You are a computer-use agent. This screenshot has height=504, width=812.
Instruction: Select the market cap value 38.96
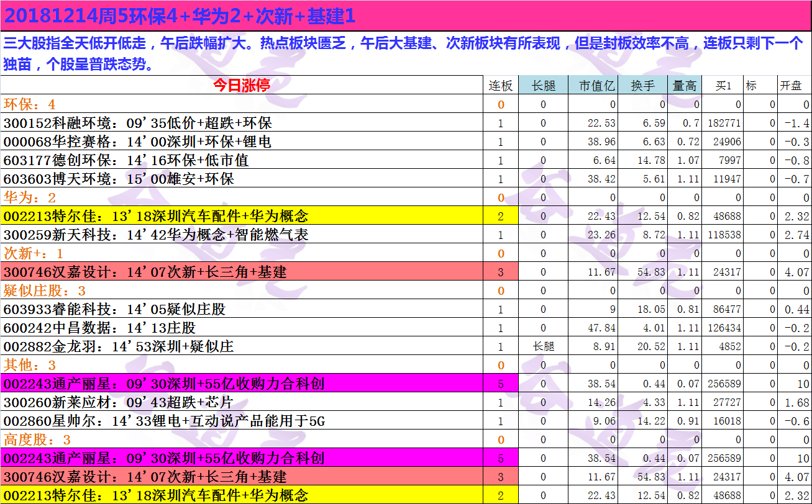click(602, 142)
